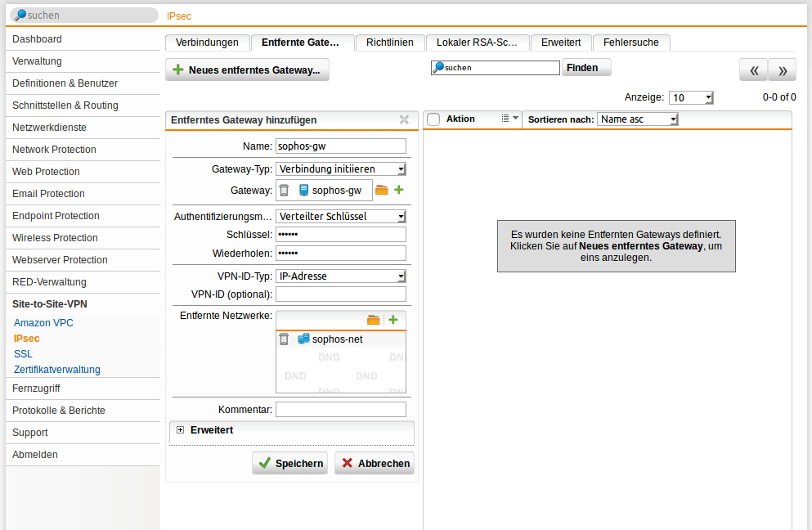Delete sophos-gw using the trash icon
The width and height of the screenshot is (812, 530).
pos(284,190)
